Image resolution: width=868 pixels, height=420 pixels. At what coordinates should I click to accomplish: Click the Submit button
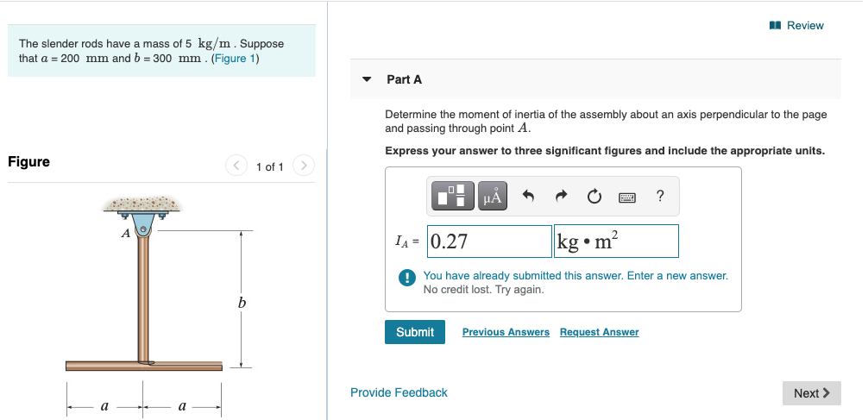[x=415, y=332]
